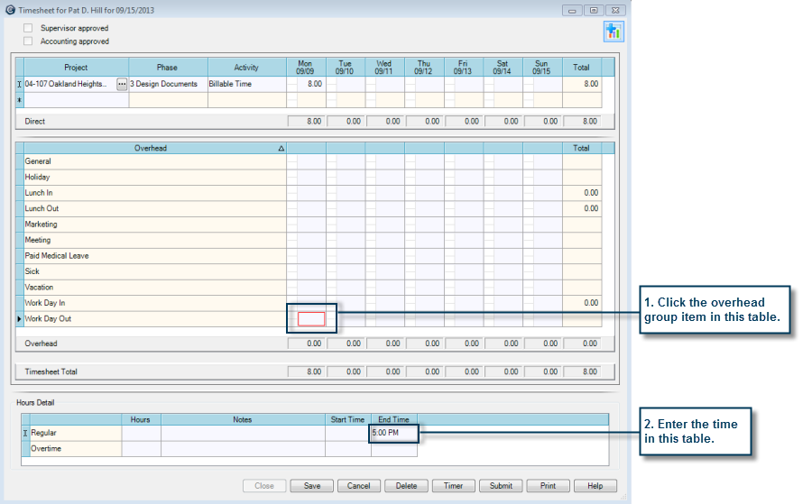
Task: Open the Phase cell 3 Design Documents
Action: 168,84
